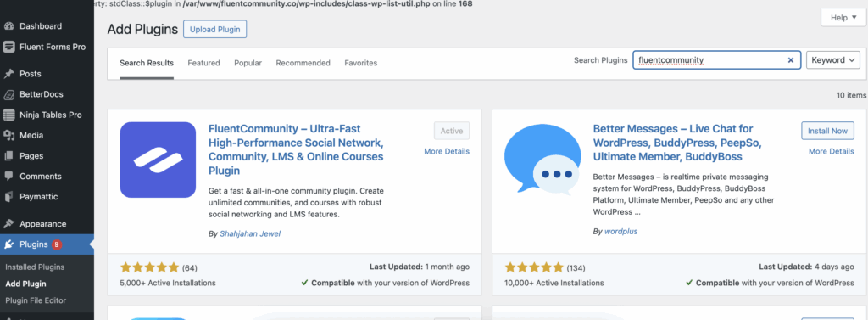The width and height of the screenshot is (868, 320).
Task: Click the Ninja Tables Pro table icon
Action: [x=8, y=115]
